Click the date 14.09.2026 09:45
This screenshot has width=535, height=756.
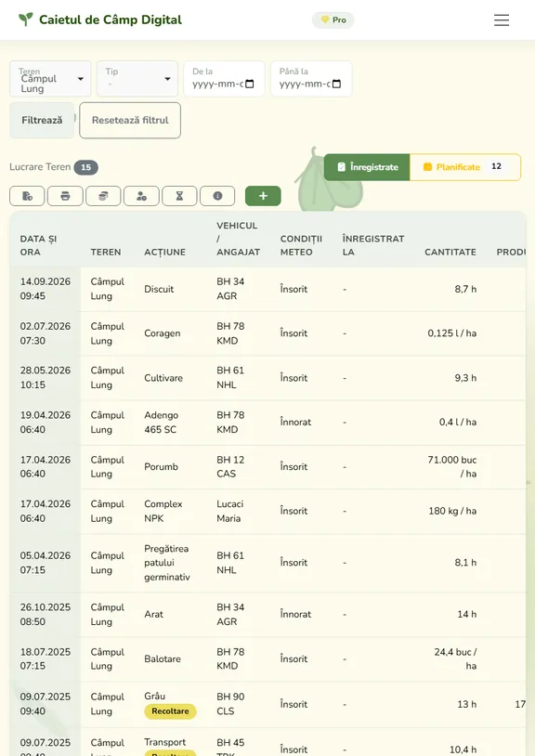pyautogui.click(x=46, y=289)
